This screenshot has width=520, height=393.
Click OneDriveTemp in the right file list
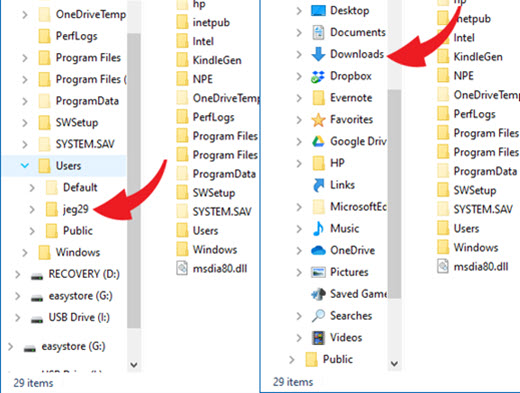click(486, 95)
